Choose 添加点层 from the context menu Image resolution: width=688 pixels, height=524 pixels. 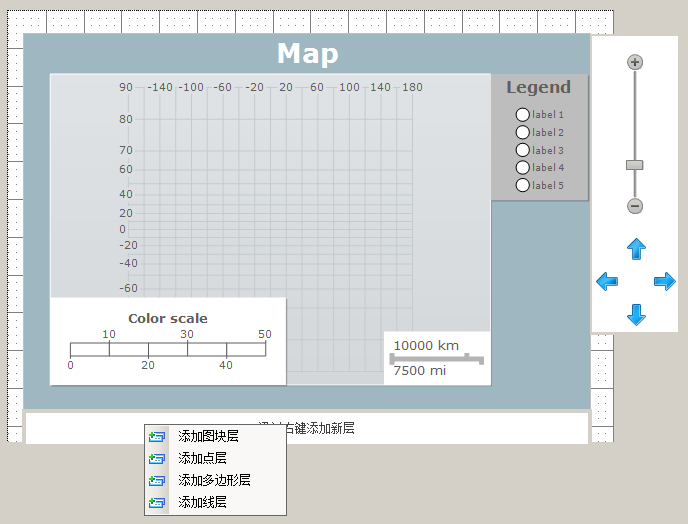click(215, 458)
